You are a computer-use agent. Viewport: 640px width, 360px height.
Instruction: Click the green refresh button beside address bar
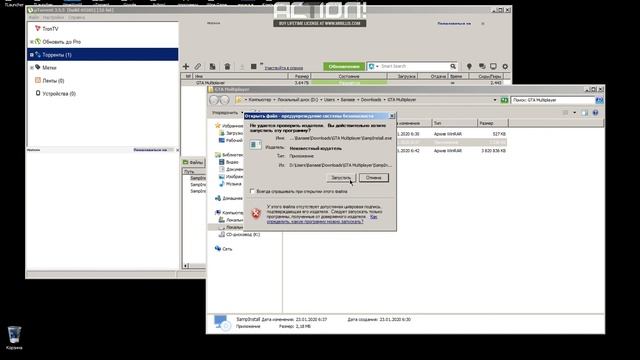tap(504, 100)
